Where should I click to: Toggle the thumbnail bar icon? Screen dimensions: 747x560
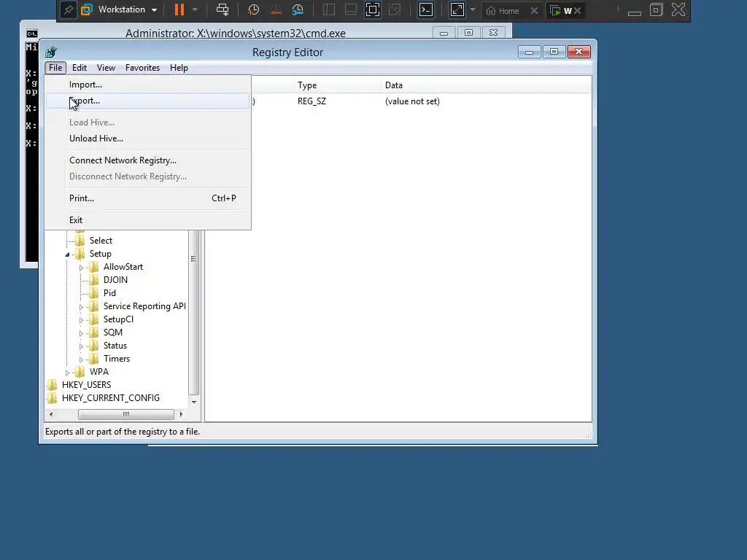351,10
